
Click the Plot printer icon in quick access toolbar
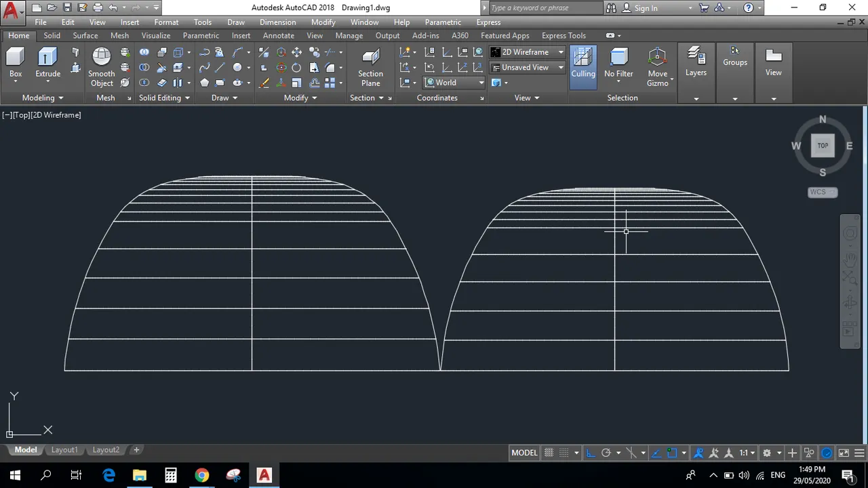click(x=98, y=8)
